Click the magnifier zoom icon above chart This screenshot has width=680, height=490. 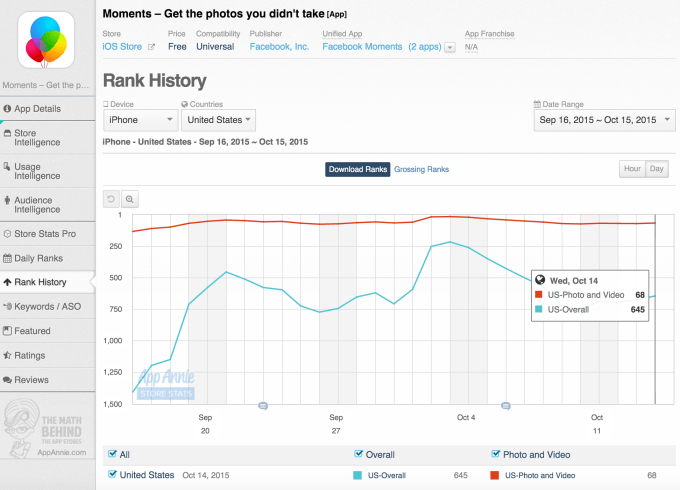pos(130,199)
